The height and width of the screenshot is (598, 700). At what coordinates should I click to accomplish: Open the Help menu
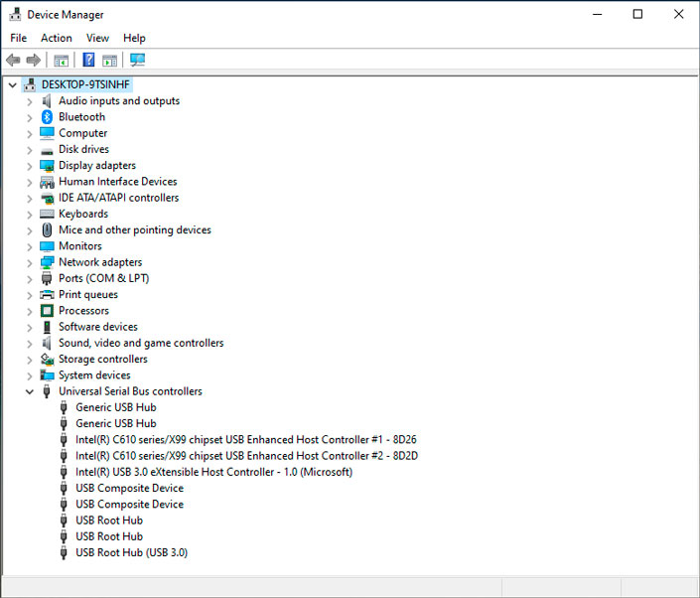[134, 38]
